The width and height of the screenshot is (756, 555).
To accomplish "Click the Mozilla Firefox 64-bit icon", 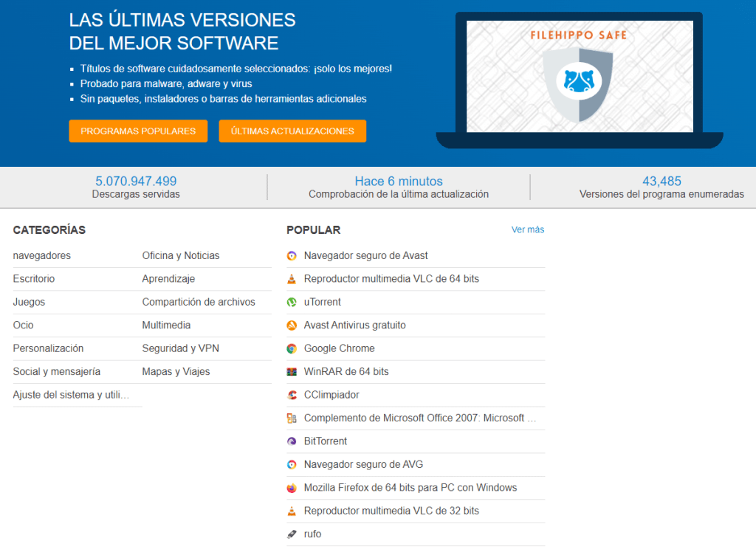I will 292,487.
